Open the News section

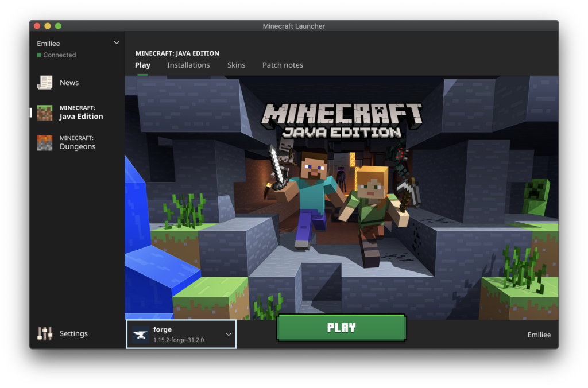69,82
